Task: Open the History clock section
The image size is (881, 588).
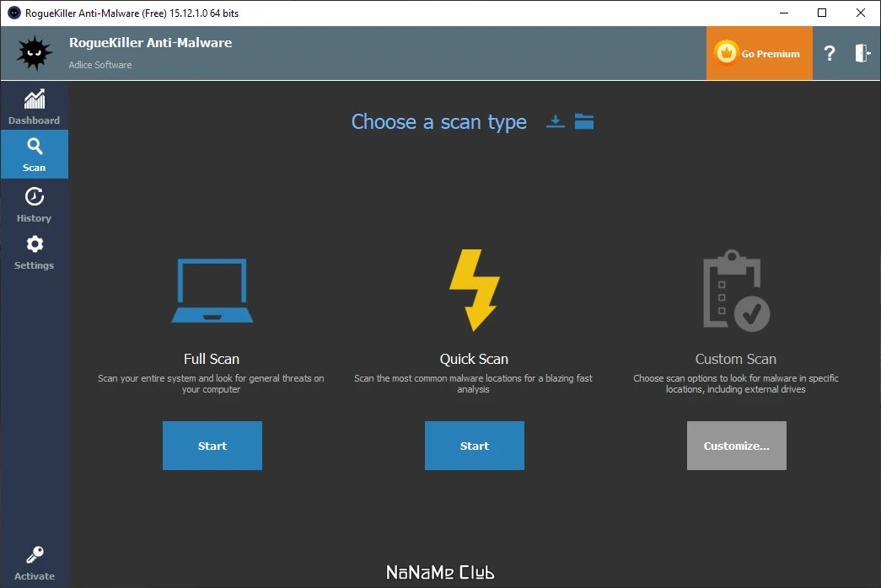Action: 35,205
